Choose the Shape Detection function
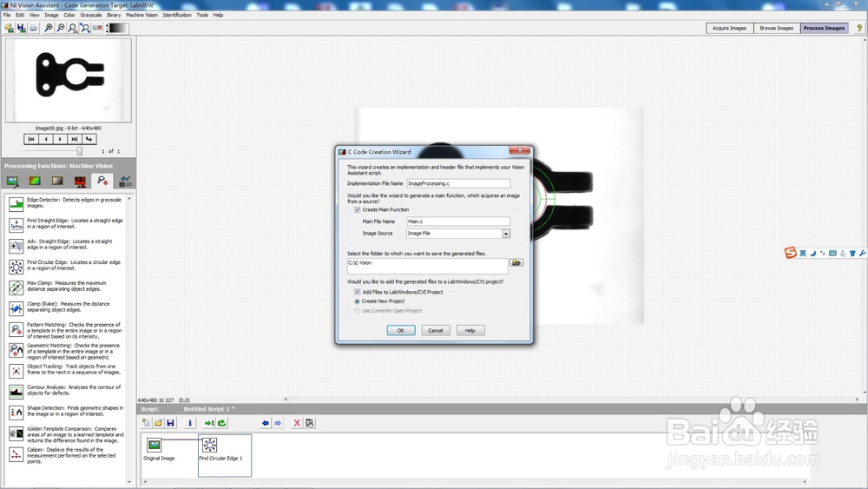Image resolution: width=868 pixels, height=489 pixels. tap(67, 412)
